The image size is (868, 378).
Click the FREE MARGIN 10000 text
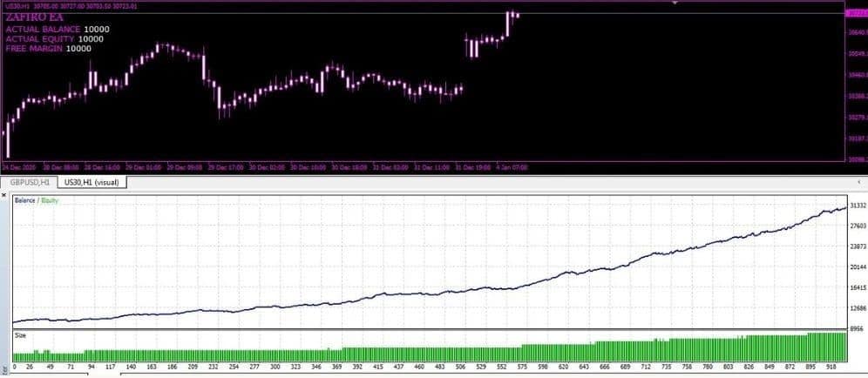pyautogui.click(x=49, y=49)
